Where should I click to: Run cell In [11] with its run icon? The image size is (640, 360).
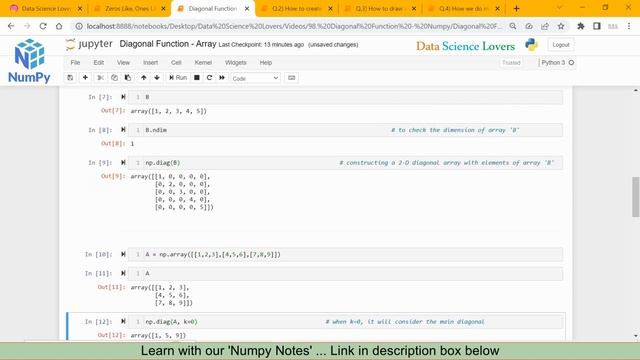click(x=123, y=273)
